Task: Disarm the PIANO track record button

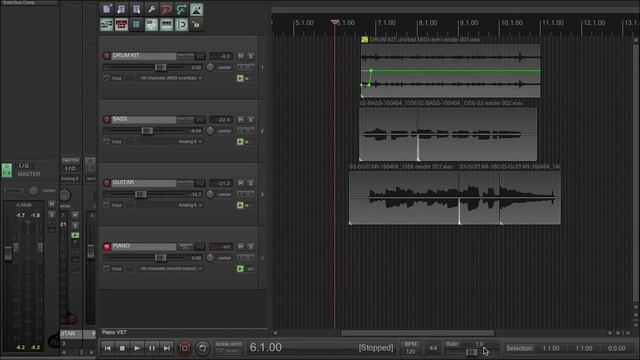Action: [107, 247]
